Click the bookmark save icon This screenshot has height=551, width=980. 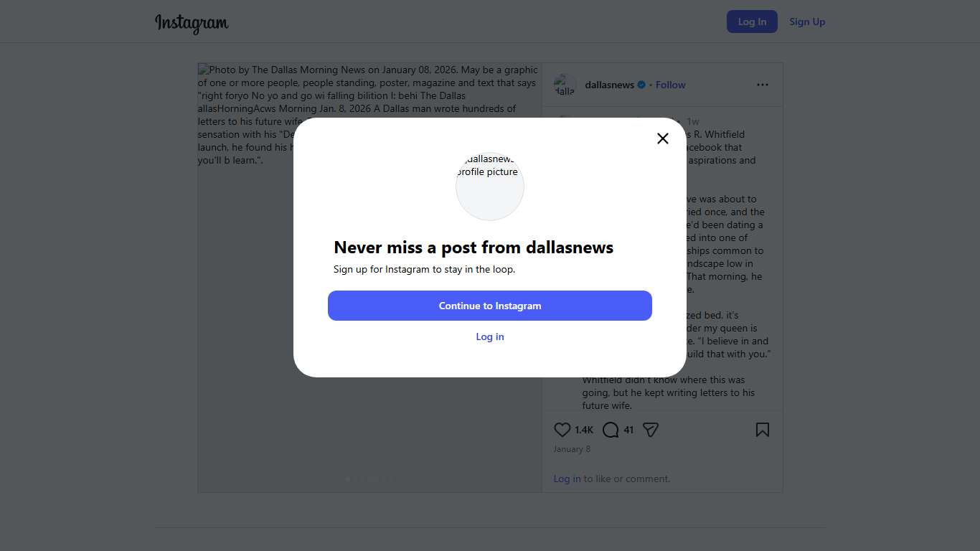[762, 430]
